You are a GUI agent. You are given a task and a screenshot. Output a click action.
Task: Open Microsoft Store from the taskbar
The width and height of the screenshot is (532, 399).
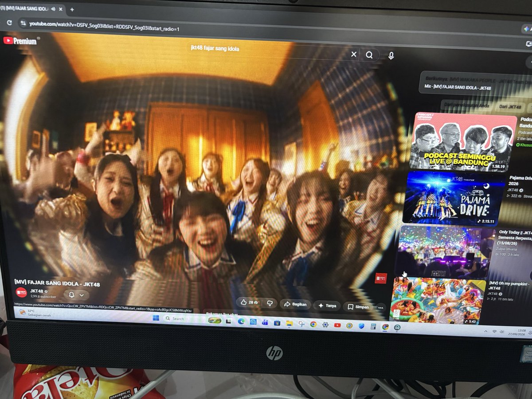pyautogui.click(x=277, y=323)
